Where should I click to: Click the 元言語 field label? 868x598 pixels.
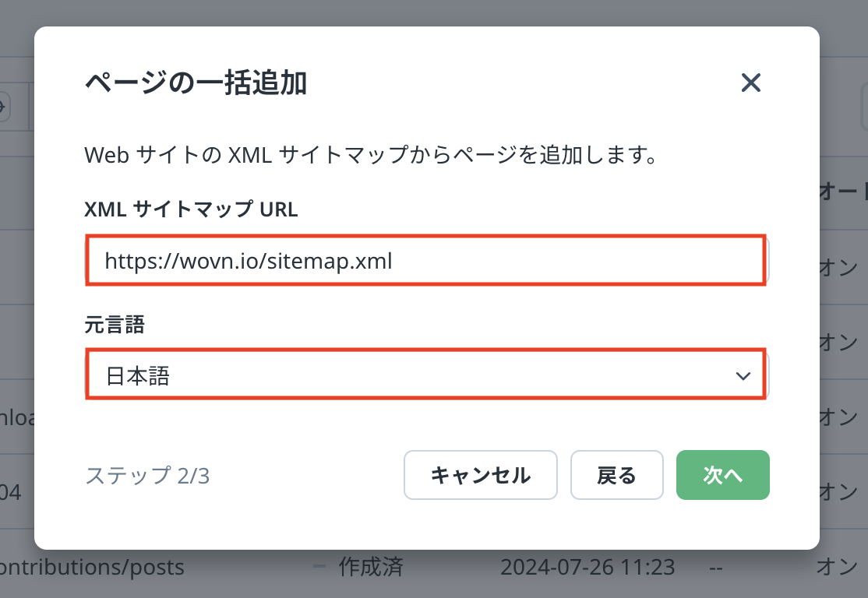point(115,324)
